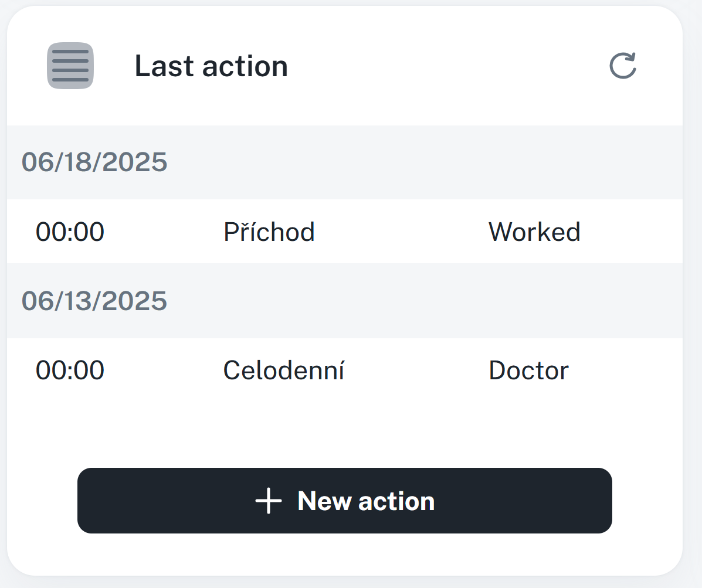Click empty space between Celodenní and Doctor
Viewport: 702px width, 588px height.
click(416, 371)
